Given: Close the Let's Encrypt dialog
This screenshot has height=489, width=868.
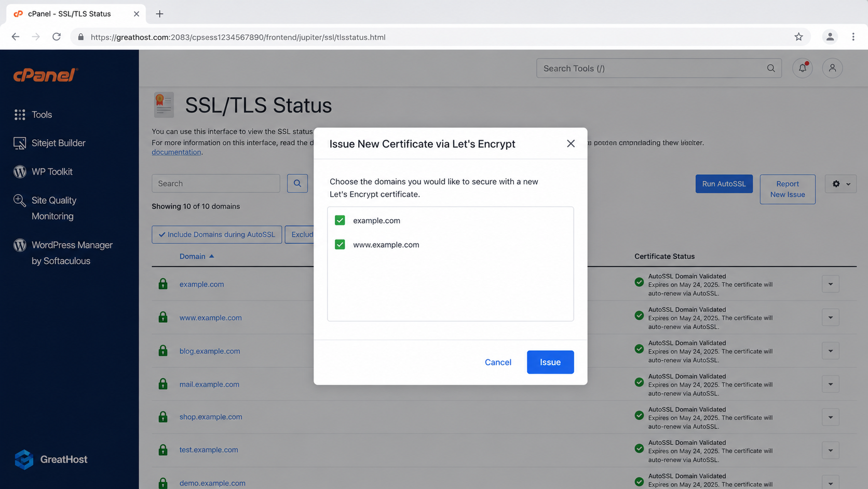Looking at the screenshot, I should pyautogui.click(x=571, y=143).
